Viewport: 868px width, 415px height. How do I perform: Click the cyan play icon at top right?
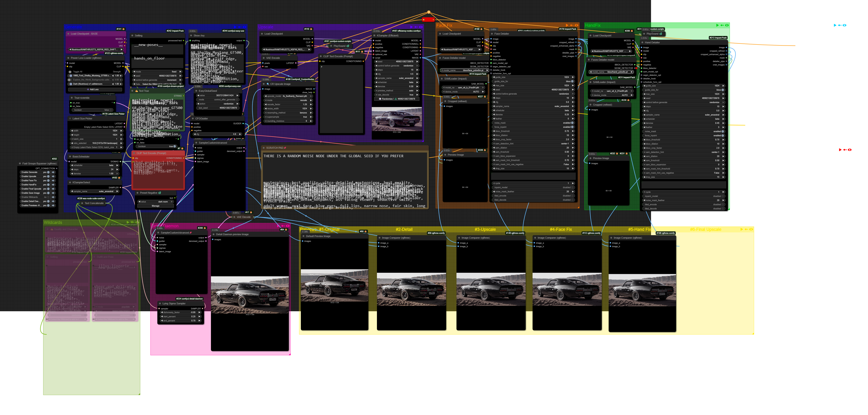click(x=835, y=25)
